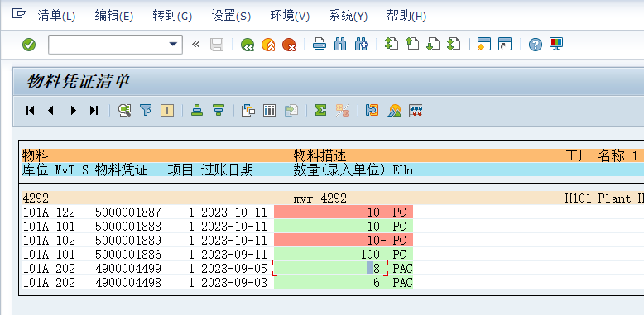This screenshot has height=315, width=644.
Task: Go to the last page arrow
Action: tap(94, 110)
